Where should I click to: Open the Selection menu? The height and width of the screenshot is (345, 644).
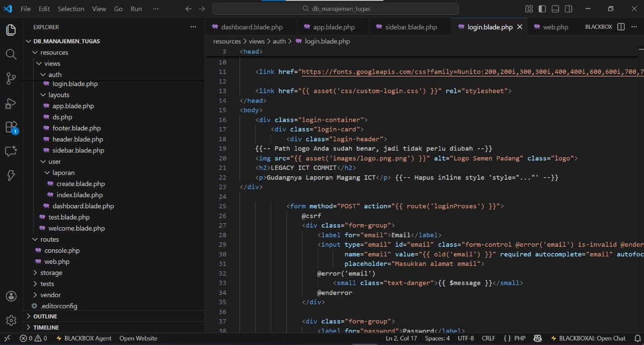(71, 9)
